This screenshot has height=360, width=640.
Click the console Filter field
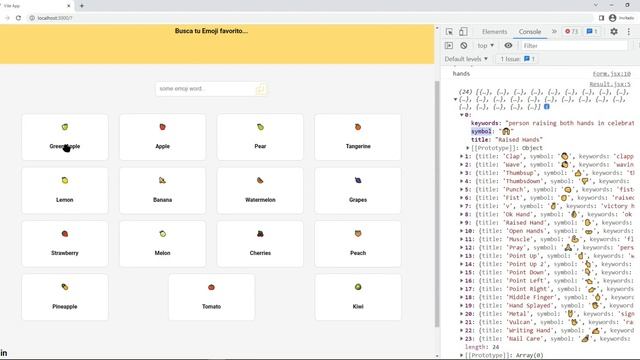573,46
